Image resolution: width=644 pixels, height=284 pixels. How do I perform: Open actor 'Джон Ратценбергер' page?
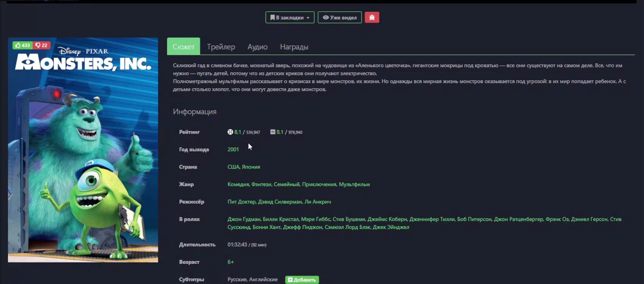tap(518, 219)
